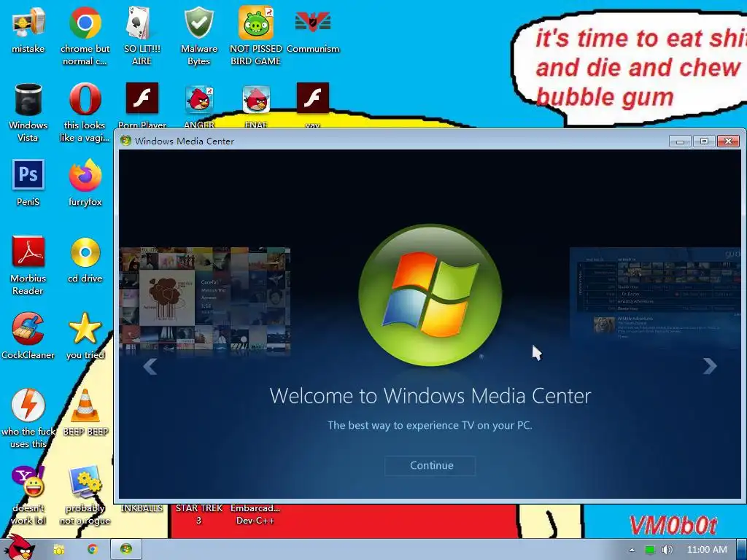Open the 'cd drive' disc icon

pyautogui.click(x=85, y=252)
